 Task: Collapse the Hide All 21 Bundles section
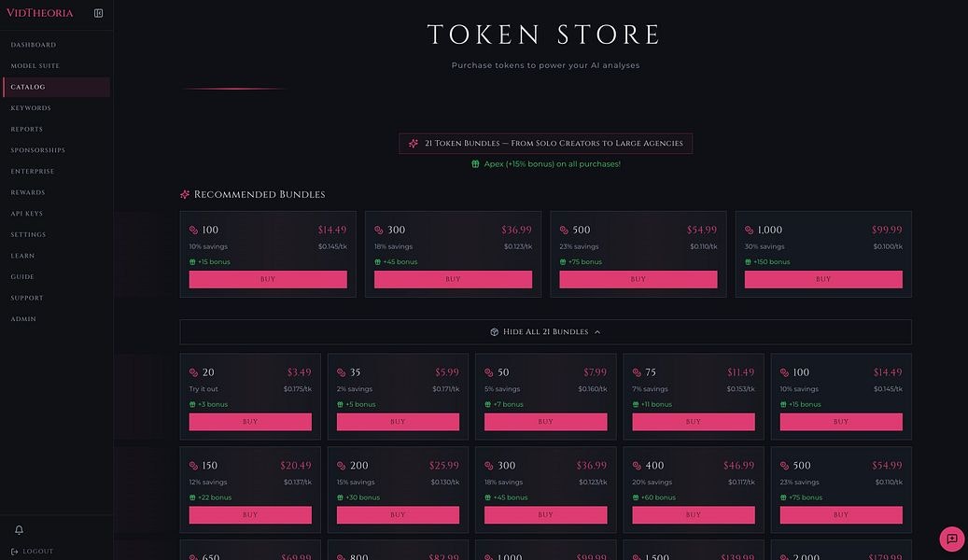(544, 331)
